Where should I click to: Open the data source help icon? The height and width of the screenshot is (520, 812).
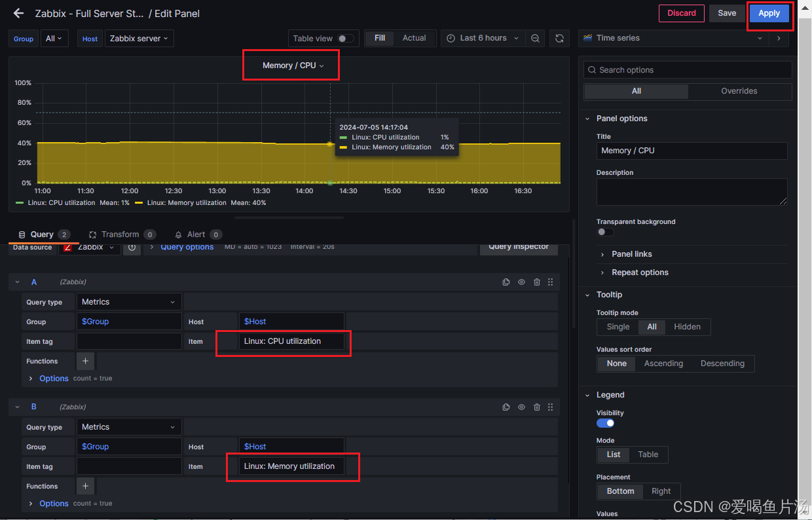(132, 247)
